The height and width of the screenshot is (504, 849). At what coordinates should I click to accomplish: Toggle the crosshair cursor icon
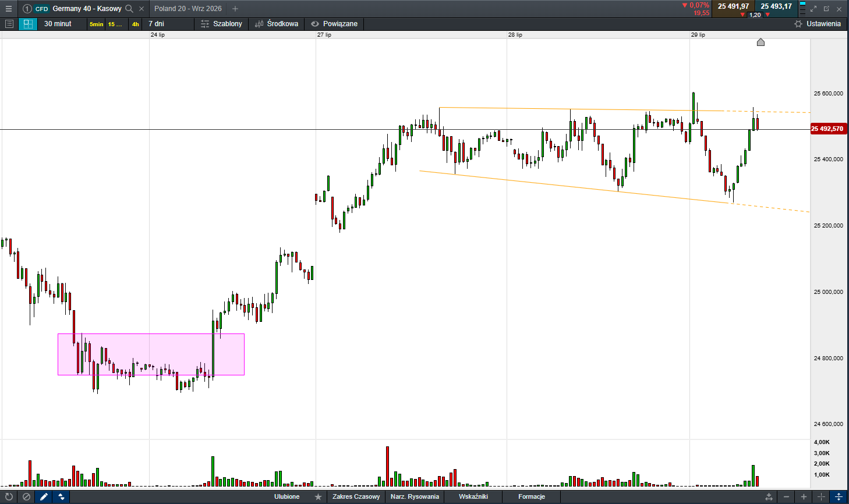point(821,496)
